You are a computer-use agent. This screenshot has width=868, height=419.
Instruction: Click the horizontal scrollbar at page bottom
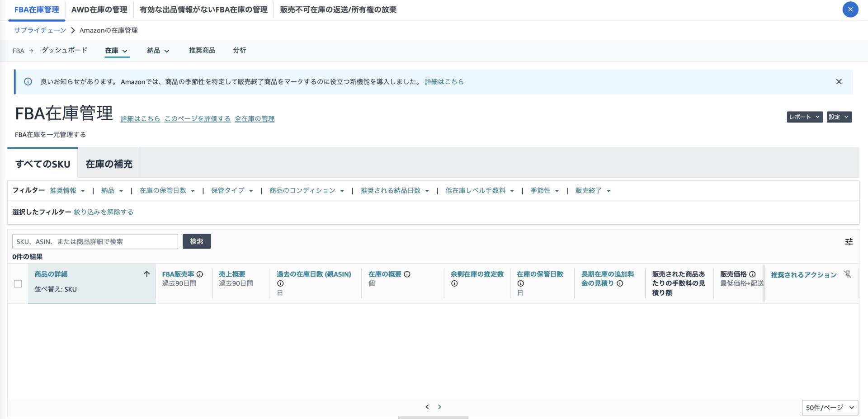click(433, 418)
